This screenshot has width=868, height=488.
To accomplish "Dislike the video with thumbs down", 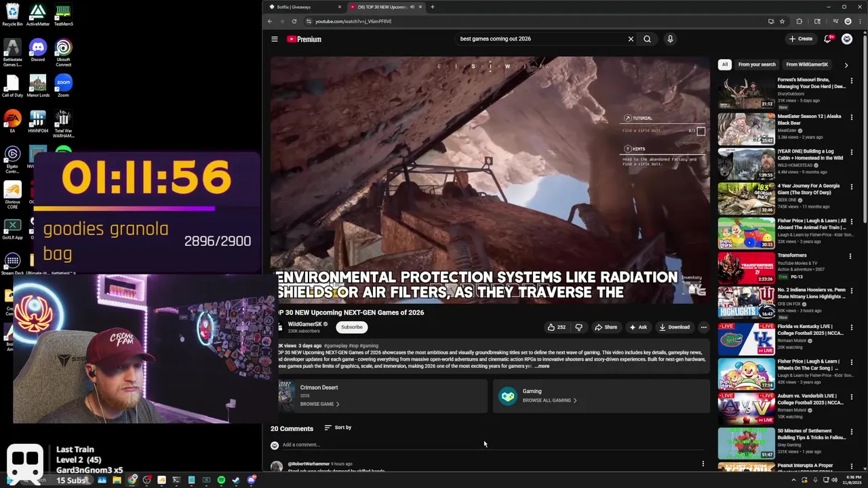I will pyautogui.click(x=578, y=327).
